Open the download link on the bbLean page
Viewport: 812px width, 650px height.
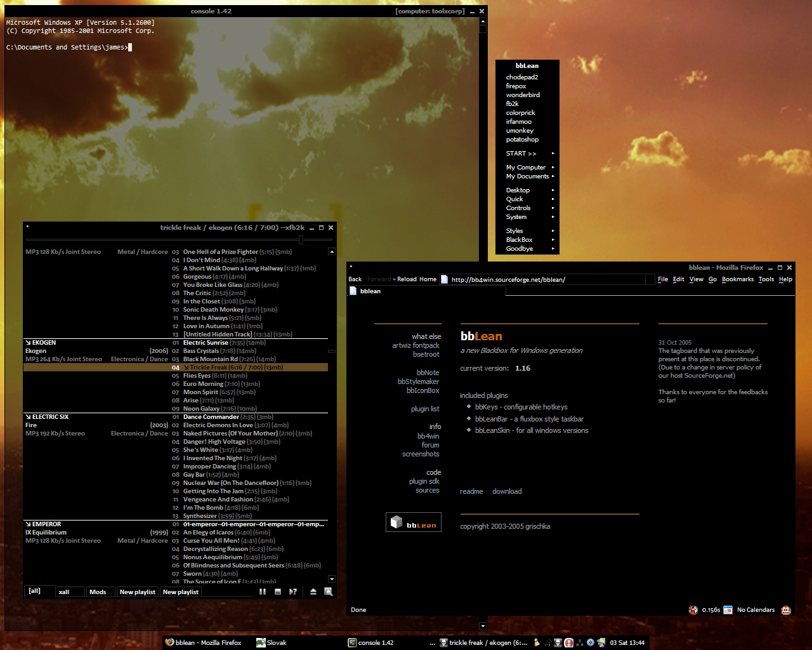507,491
